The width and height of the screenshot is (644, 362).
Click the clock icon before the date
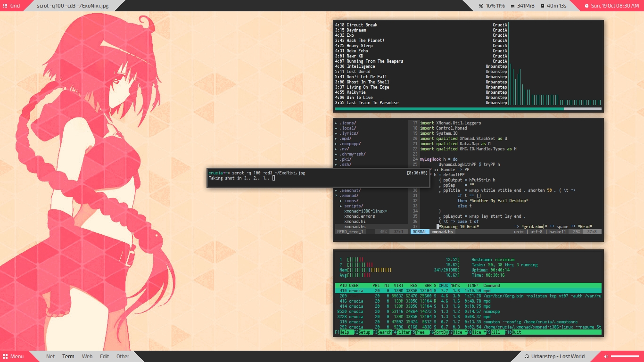coord(587,6)
